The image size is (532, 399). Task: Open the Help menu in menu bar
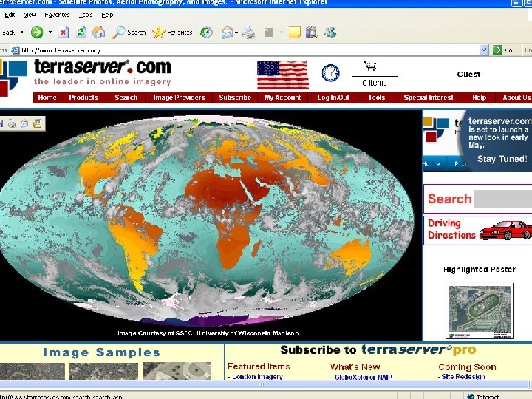pos(107,15)
